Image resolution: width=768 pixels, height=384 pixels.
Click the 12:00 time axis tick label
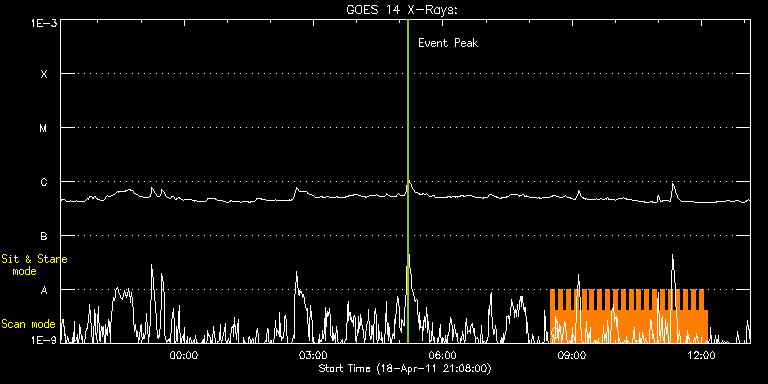click(702, 356)
